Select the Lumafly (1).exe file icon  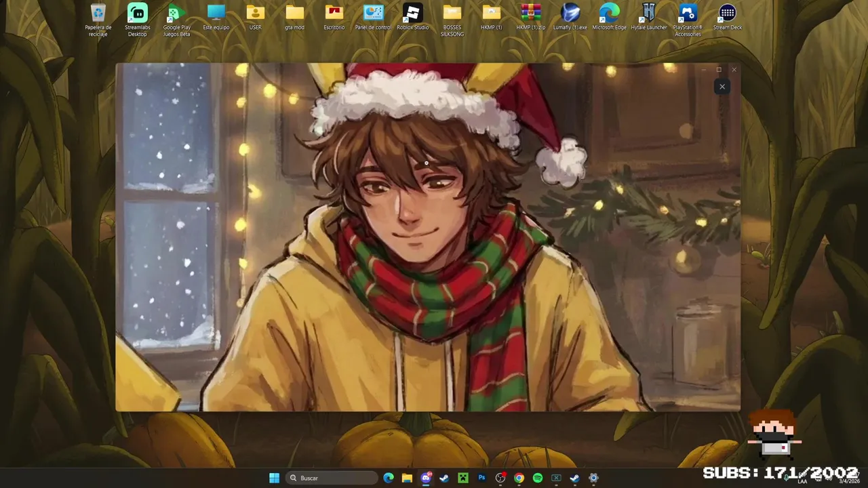(x=570, y=18)
